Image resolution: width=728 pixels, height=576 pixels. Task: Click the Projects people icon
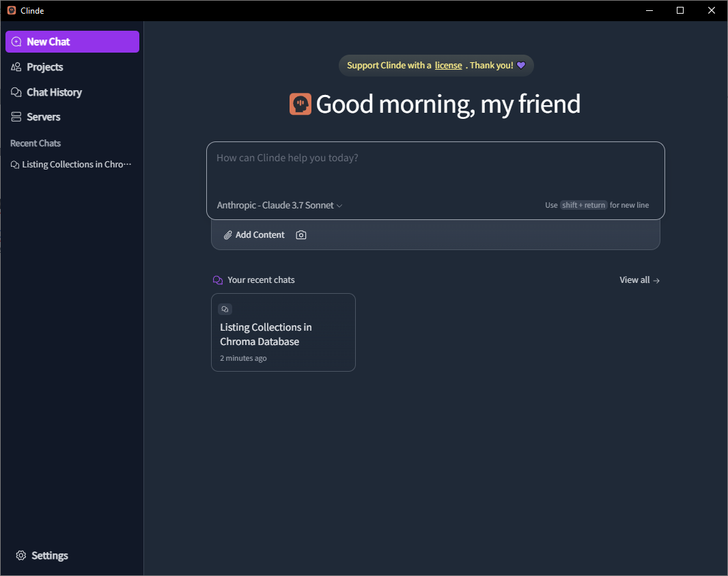tap(16, 67)
